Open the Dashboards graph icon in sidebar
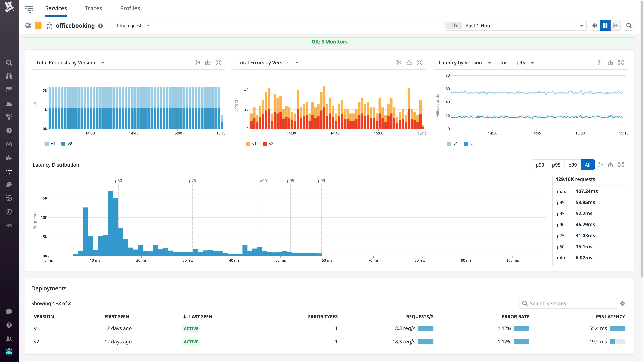Image resolution: width=644 pixels, height=362 pixels. 9,103
